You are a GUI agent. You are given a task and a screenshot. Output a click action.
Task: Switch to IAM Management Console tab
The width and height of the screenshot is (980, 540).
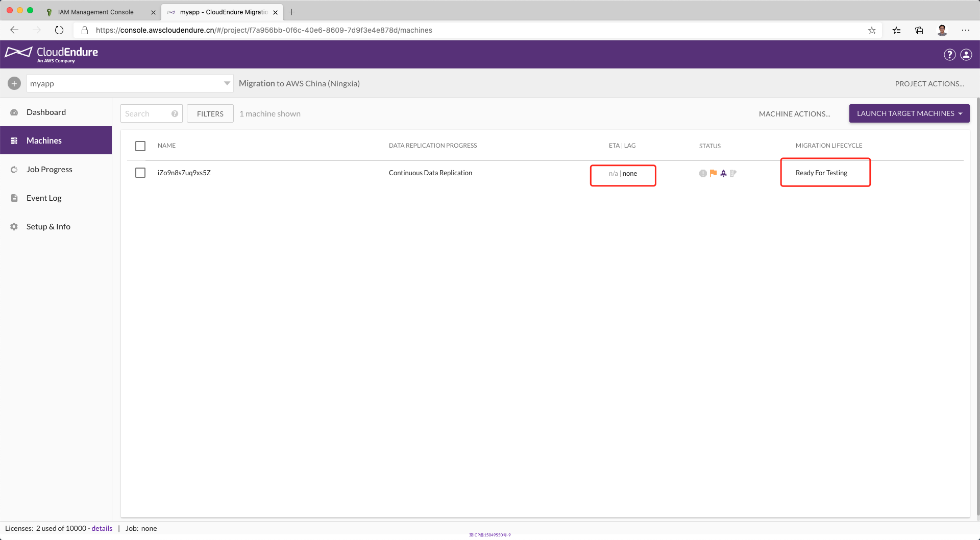coord(96,12)
